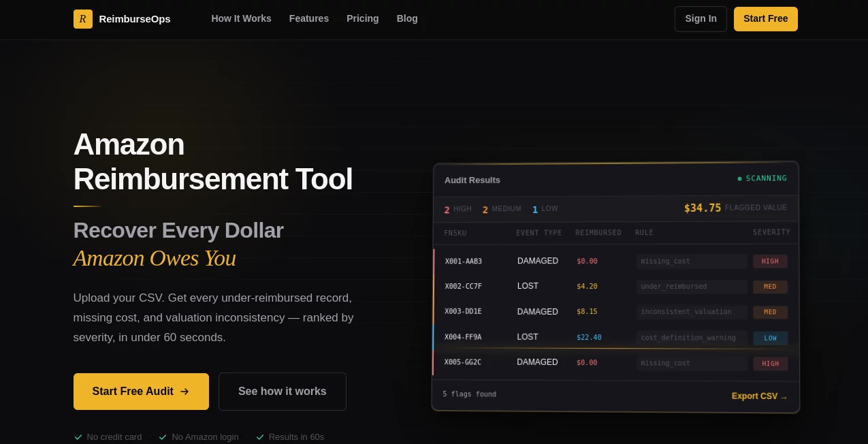
Task: Click the REIMBURSED column header
Action: coord(598,233)
